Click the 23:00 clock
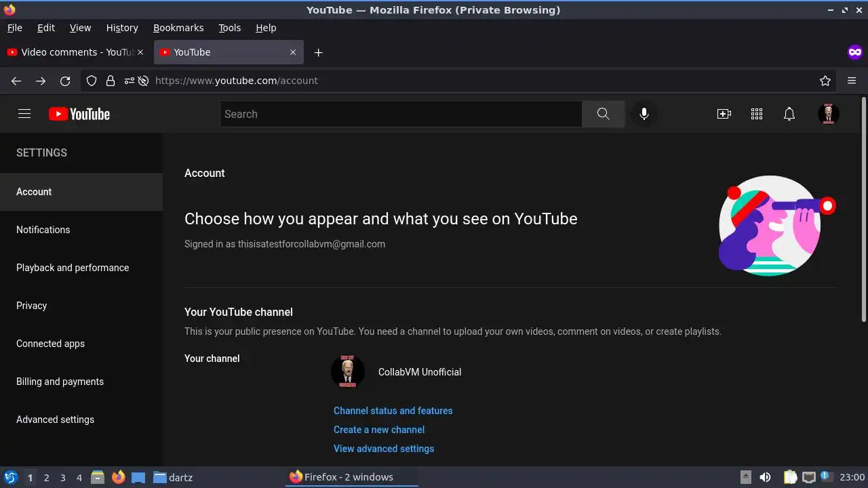Screen dimensions: 868x488 pyautogui.click(x=852, y=477)
